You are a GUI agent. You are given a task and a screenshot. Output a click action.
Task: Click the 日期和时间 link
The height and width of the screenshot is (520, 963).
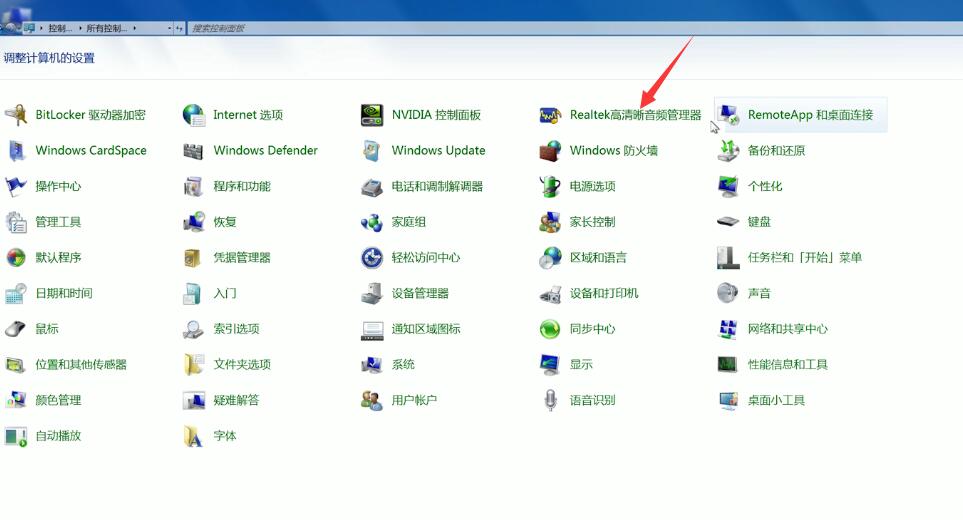tap(64, 293)
